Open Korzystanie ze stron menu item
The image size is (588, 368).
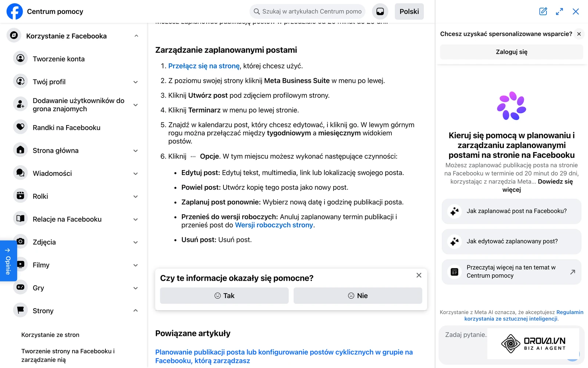tap(50, 335)
